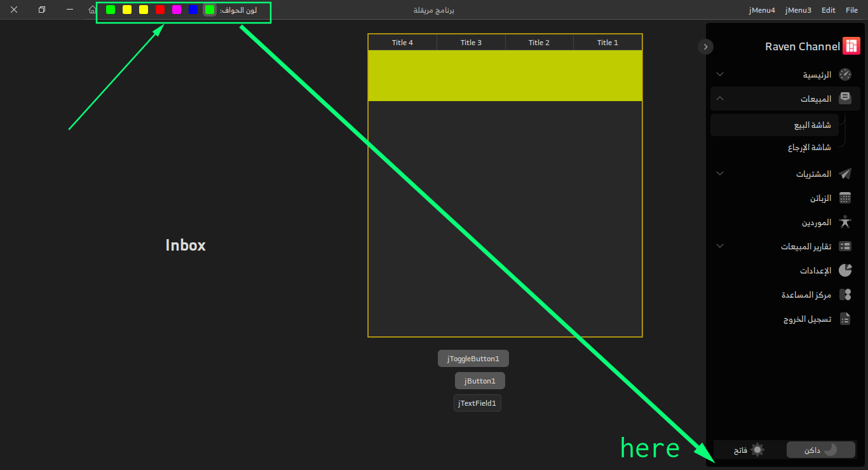Click the inbox icon beside المبيعات
The image size is (868, 470).
point(845,98)
